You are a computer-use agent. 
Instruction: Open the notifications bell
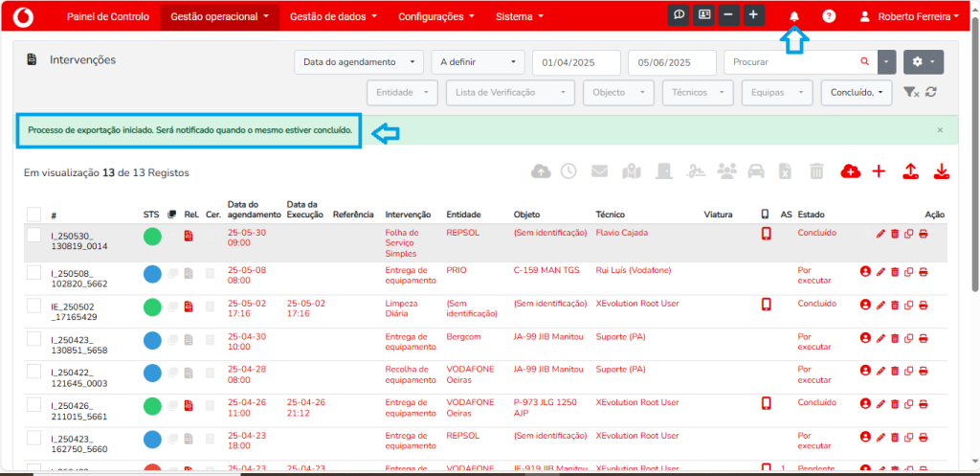(794, 17)
